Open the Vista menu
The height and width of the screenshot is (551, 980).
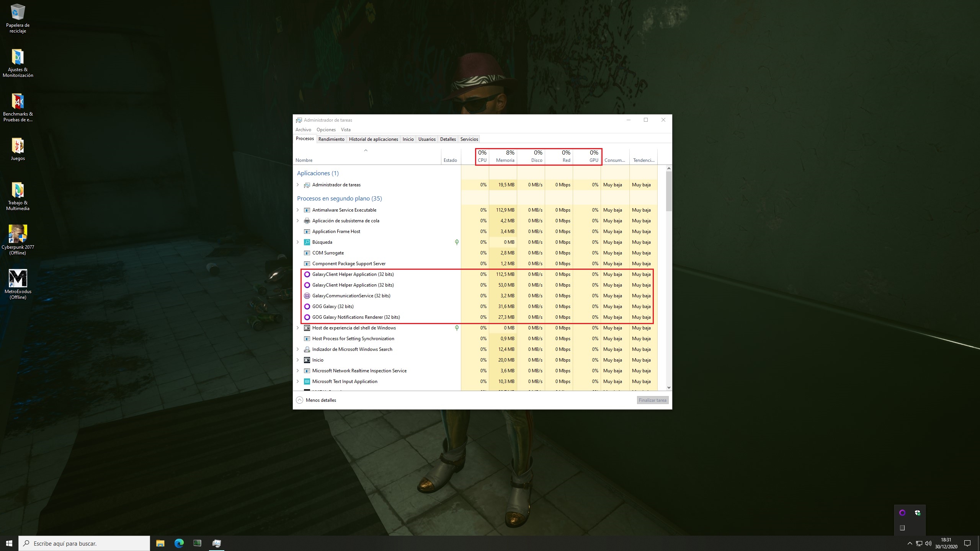click(x=346, y=130)
